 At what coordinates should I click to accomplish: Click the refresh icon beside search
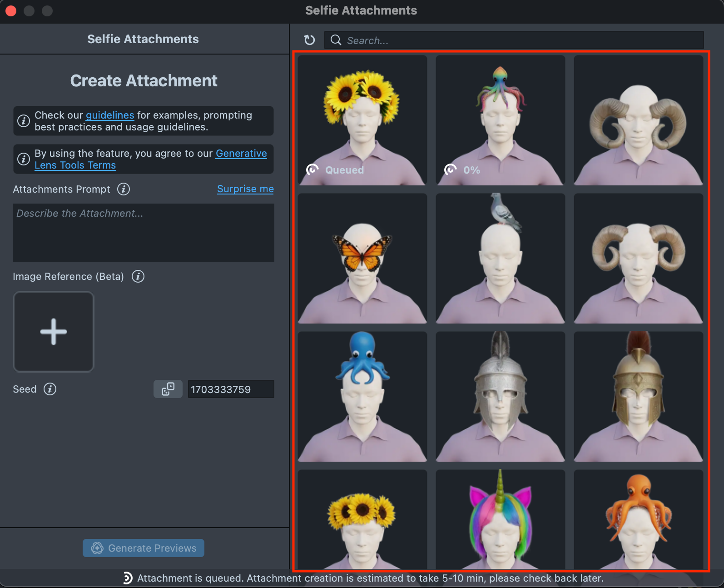[x=309, y=40]
